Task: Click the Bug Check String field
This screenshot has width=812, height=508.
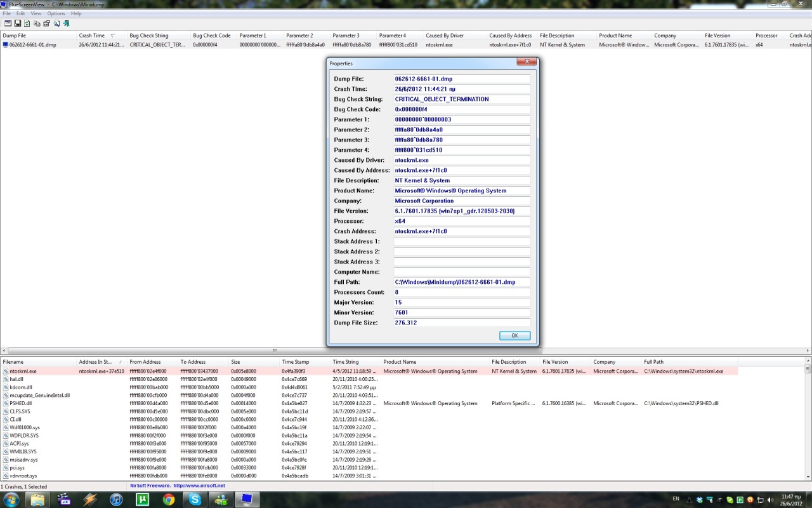Action: (x=462, y=99)
